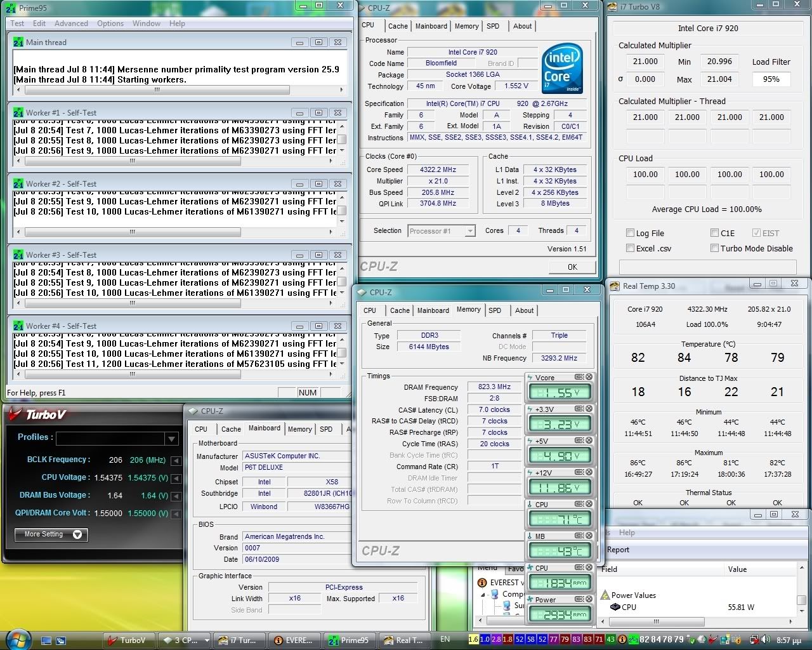This screenshot has width=812, height=650.
Task: Switch to SPD tab in CPU-Z Memory window
Action: pos(495,310)
